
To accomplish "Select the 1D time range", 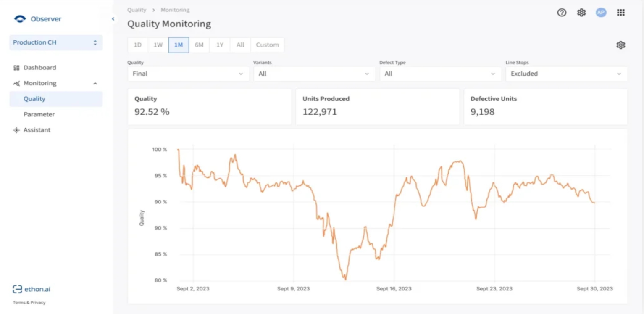I will [137, 45].
